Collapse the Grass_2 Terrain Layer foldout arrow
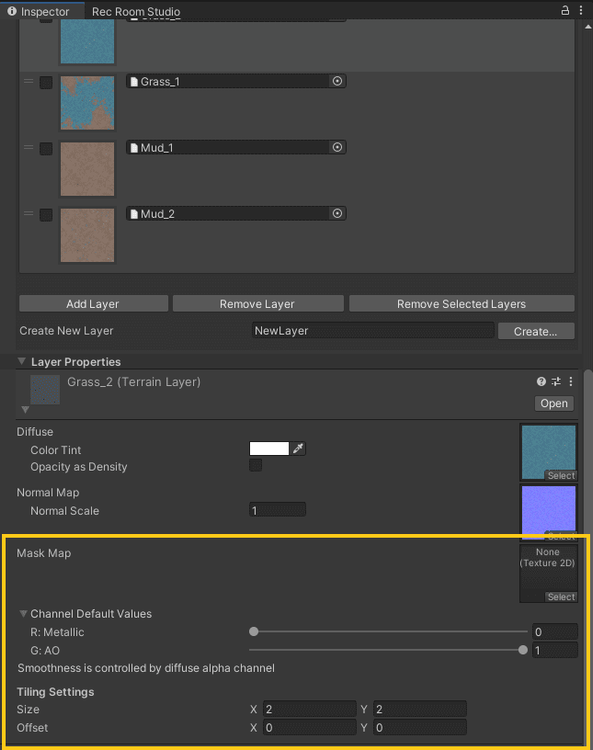Image resolution: width=593 pixels, height=750 pixels. [x=25, y=409]
